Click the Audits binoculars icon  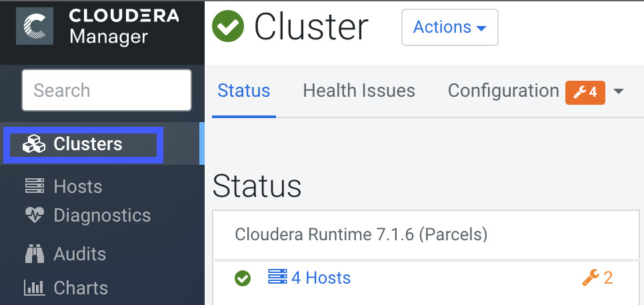pos(35,253)
